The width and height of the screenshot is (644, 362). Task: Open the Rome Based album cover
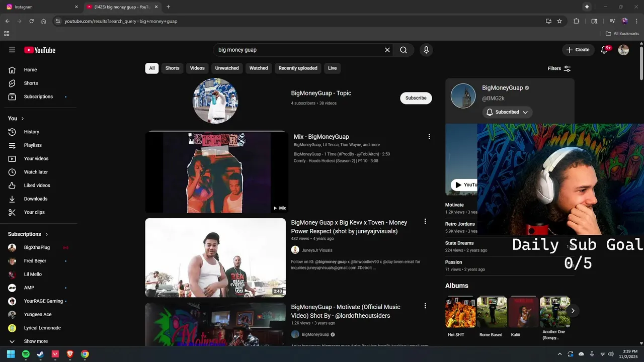tap(492, 312)
